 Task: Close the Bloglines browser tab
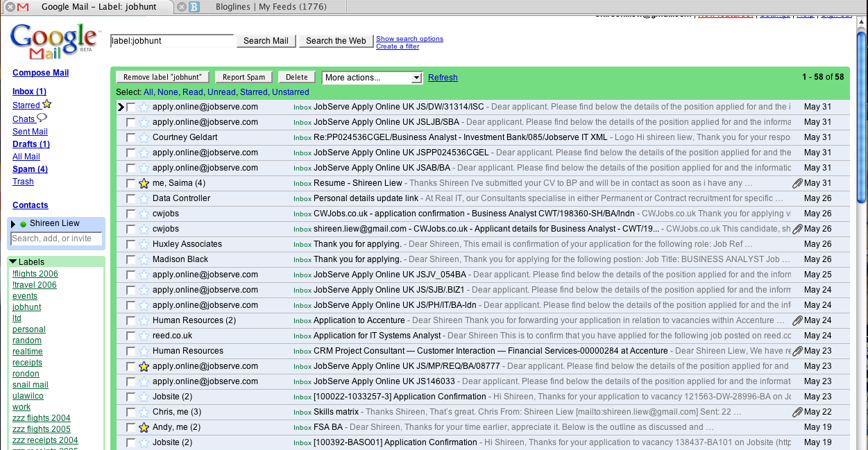(x=180, y=7)
